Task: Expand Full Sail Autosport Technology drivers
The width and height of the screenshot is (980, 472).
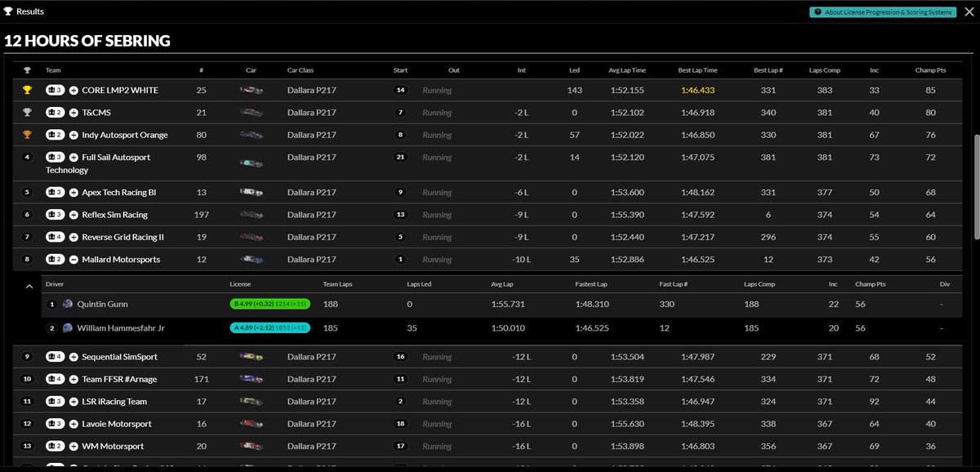Action: tap(73, 157)
